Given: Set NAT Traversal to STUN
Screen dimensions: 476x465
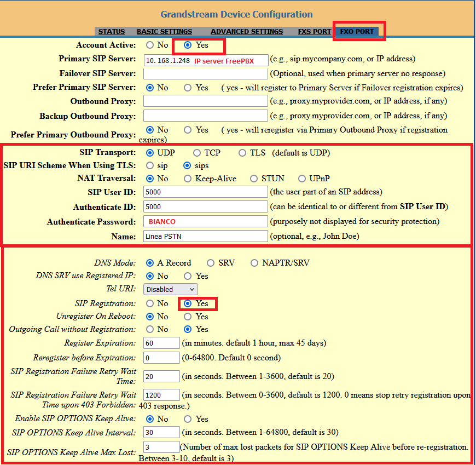Looking at the screenshot, I should pyautogui.click(x=254, y=179).
